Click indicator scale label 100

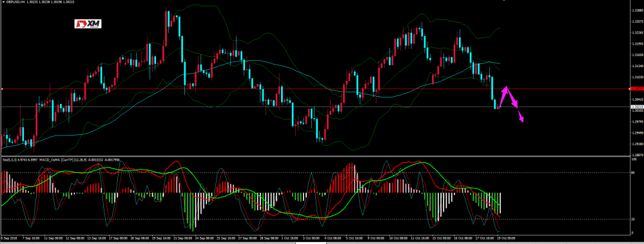click(634, 159)
